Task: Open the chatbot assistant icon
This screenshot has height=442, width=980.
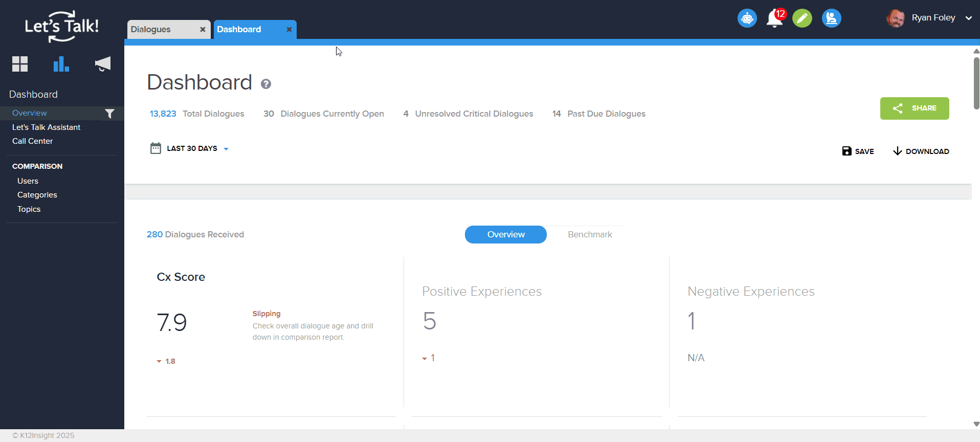Action: [747, 18]
